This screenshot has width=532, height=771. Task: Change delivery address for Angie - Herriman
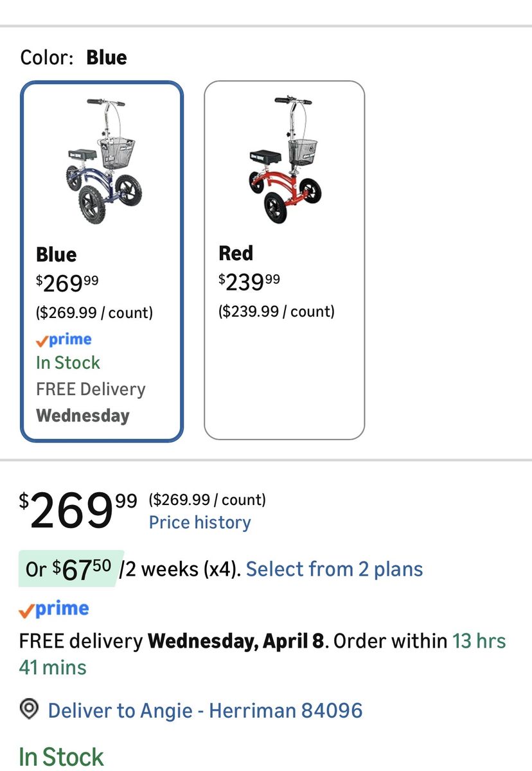[x=205, y=711]
